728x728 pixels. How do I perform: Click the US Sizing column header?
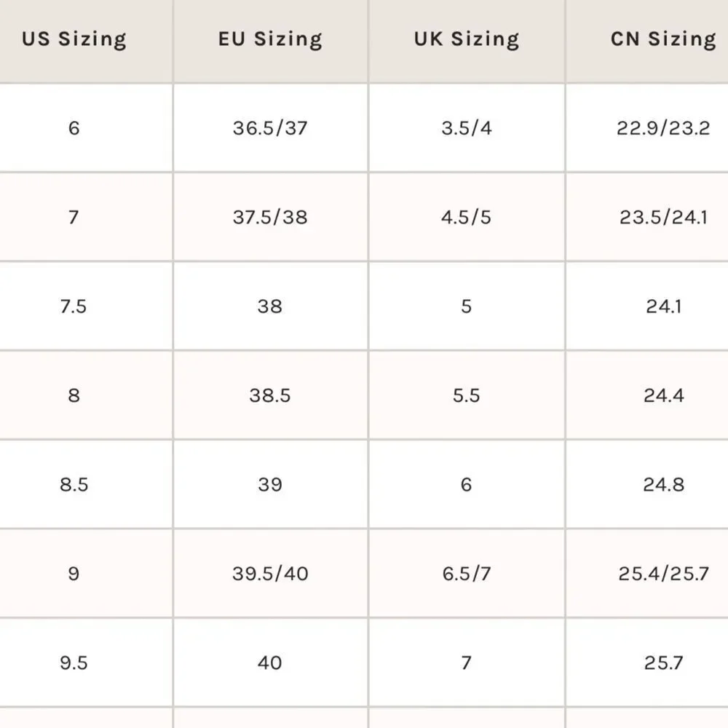click(74, 39)
